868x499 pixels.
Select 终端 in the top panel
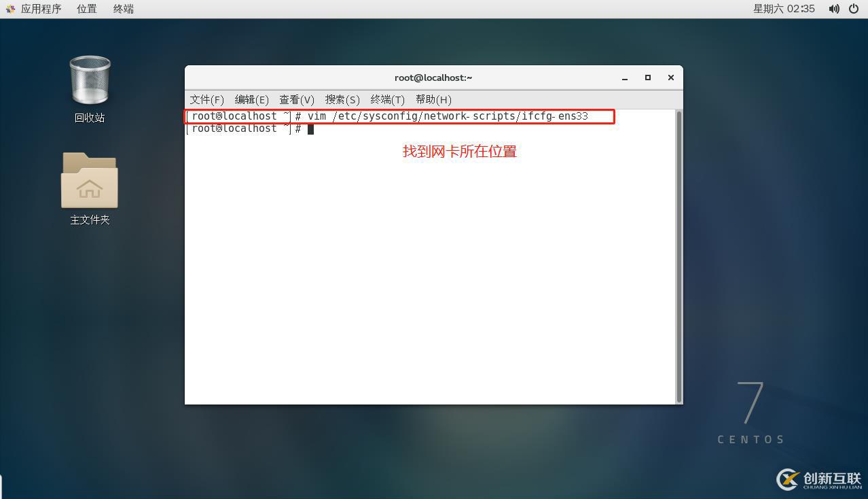point(124,9)
